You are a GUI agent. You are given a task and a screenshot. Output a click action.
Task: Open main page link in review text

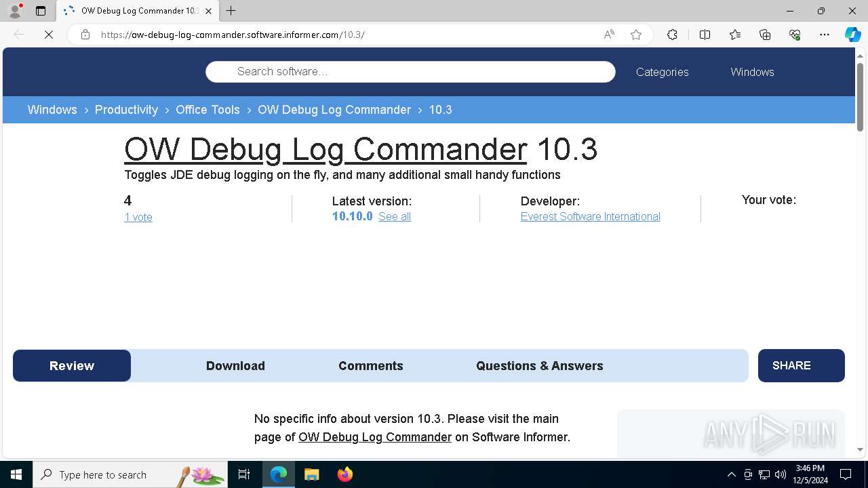375,437
